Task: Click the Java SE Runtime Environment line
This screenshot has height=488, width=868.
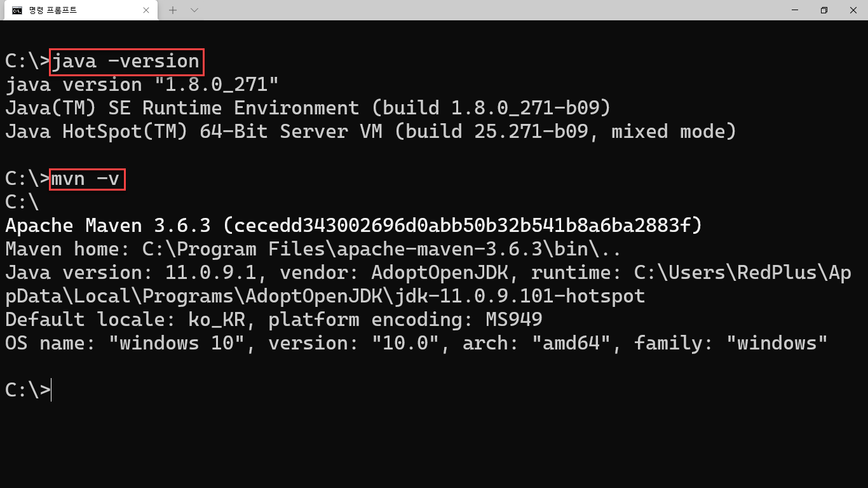Action: (308, 108)
